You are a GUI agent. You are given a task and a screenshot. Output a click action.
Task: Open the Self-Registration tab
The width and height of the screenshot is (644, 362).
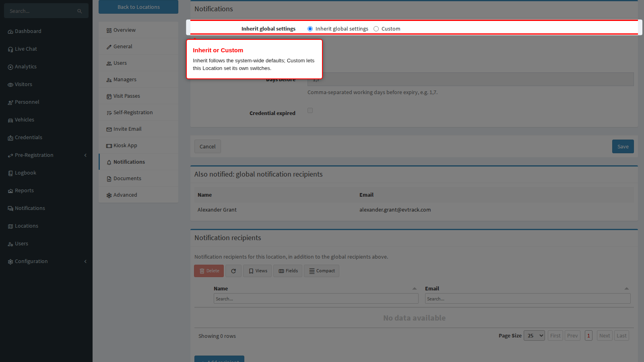tap(138, 113)
